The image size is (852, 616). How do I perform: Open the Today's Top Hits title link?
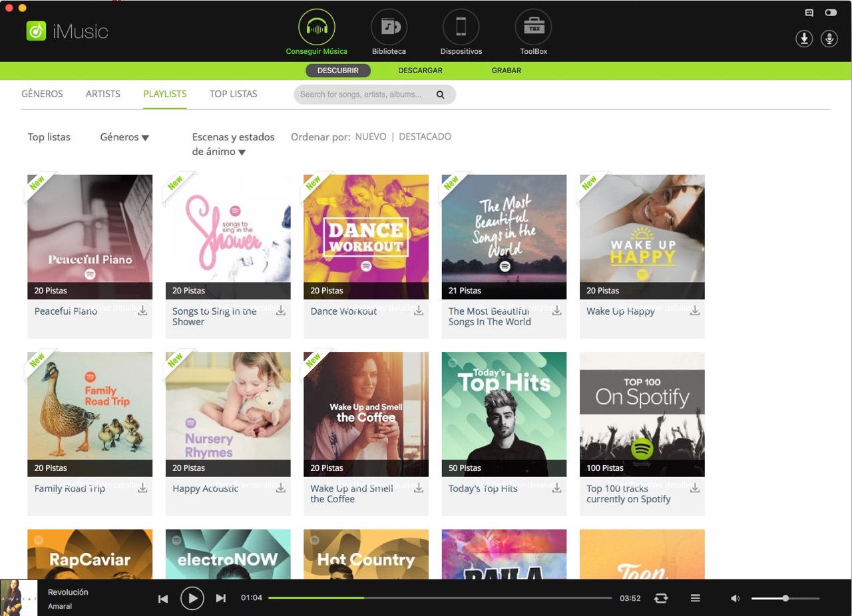(x=483, y=489)
